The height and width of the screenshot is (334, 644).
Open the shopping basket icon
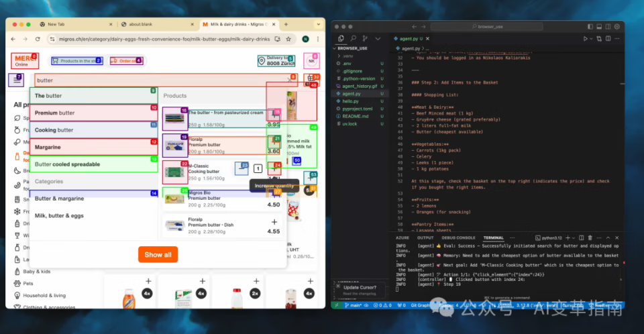coord(311,79)
